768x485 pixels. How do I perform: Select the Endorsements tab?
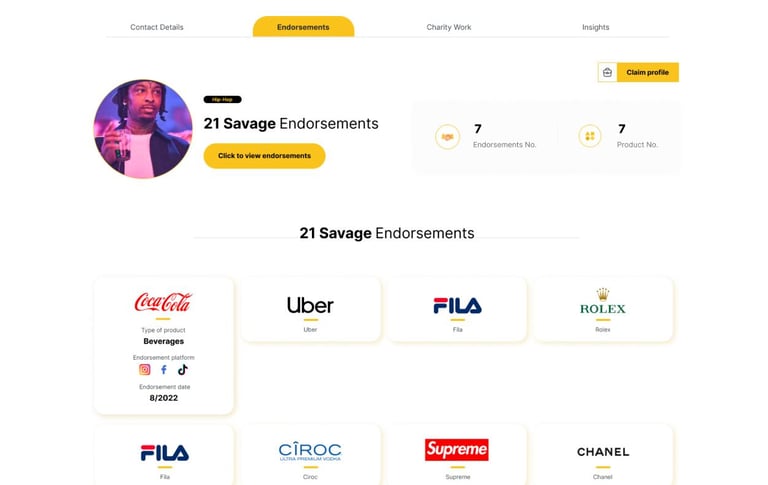point(303,27)
